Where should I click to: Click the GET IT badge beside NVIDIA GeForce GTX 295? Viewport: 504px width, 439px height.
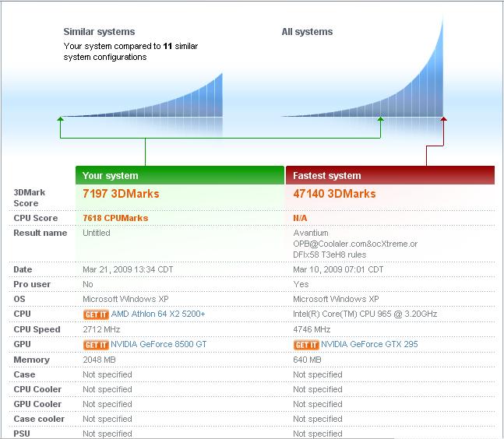click(306, 345)
